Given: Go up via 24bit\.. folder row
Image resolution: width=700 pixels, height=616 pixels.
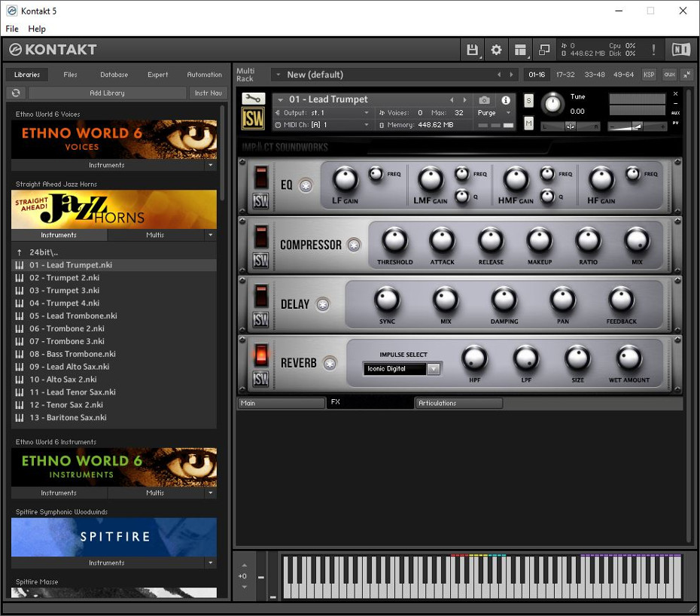Looking at the screenshot, I should [114, 252].
